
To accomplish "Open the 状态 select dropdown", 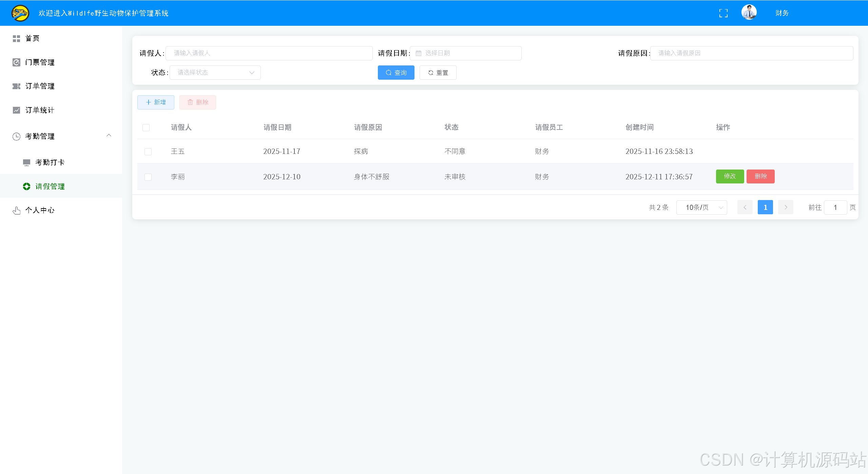I will [x=215, y=73].
